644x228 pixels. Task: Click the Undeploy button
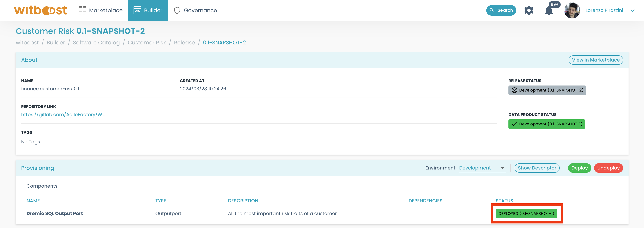(609, 168)
